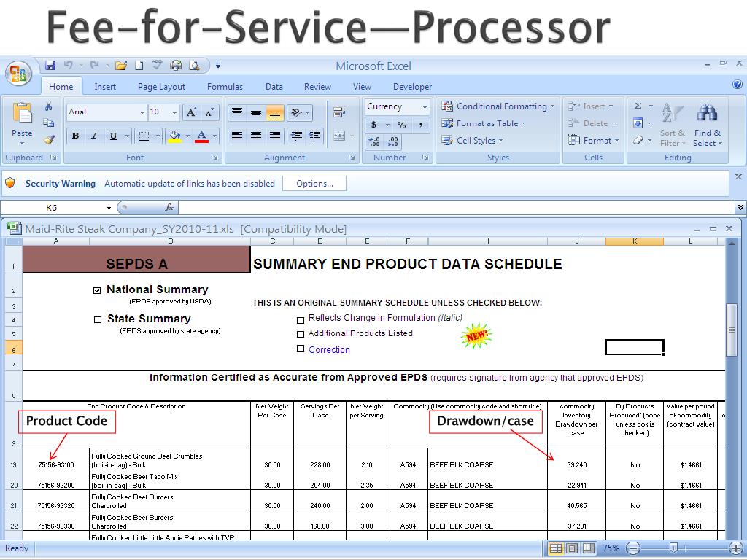Open the Developer tab
Screen dimensions: 747x560
tap(413, 87)
